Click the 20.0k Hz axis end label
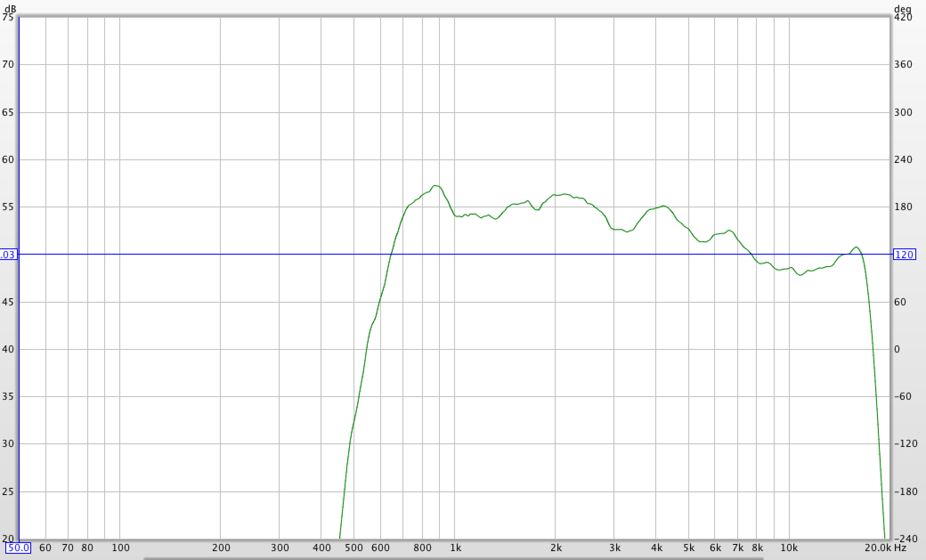This screenshot has height=560, width=926. point(885,548)
